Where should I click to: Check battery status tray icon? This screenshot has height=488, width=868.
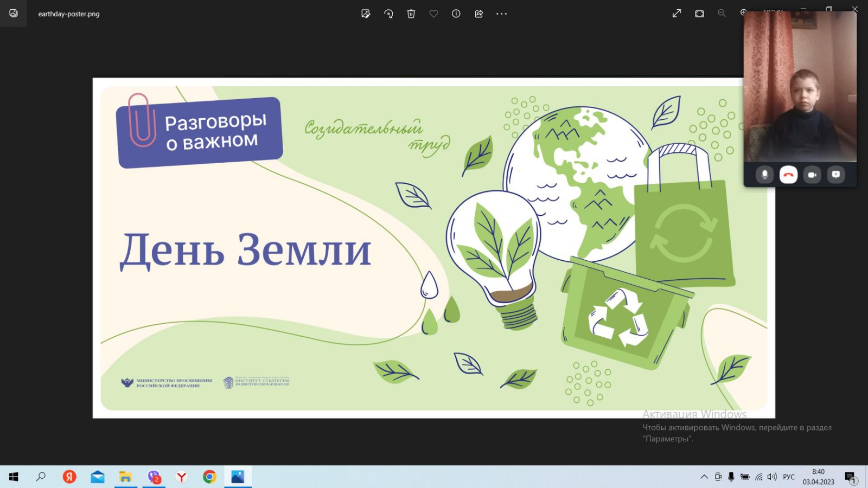745,477
